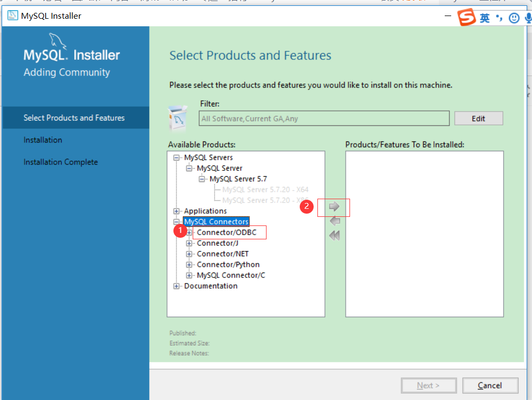Select MySQL Server 5.7.20 - X86 item
The height and width of the screenshot is (400, 532).
point(265,200)
